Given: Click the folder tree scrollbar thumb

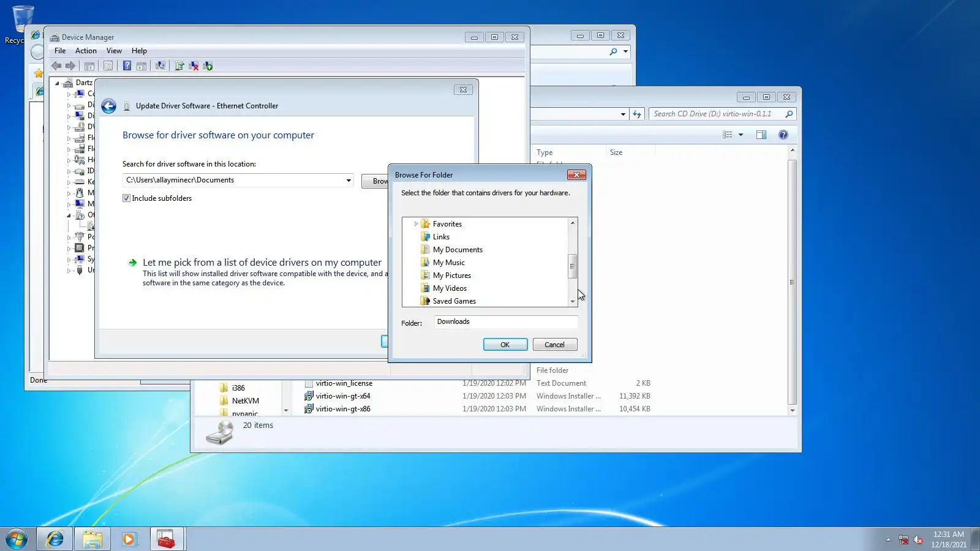Looking at the screenshot, I should pos(573,266).
